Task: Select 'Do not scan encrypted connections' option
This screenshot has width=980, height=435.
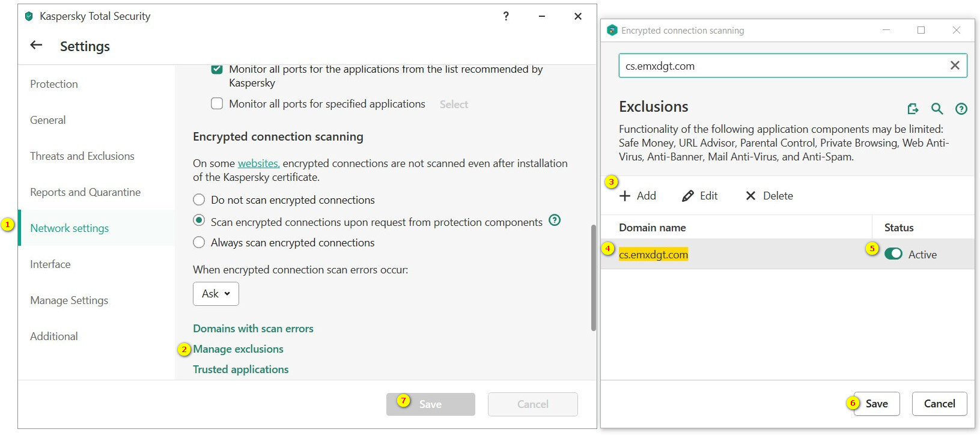Action: pos(199,200)
